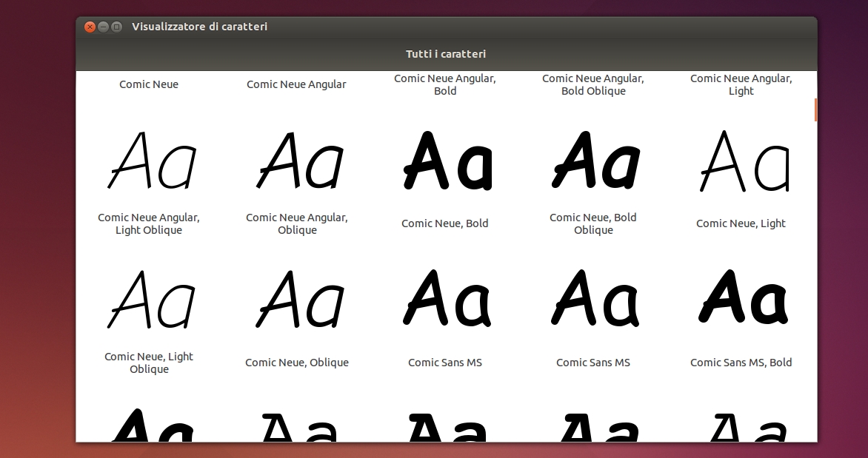
Task: Click the second Comic Sans MS label
Action: 593,363
